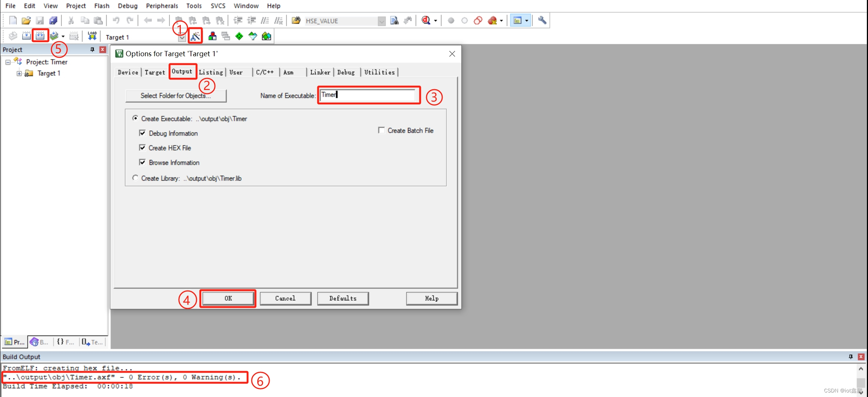Click the Name of Executable field

(x=368, y=95)
